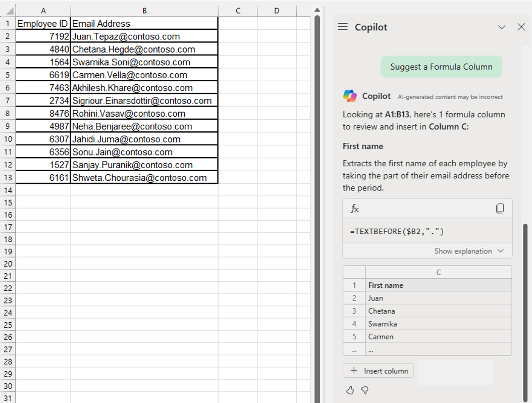Click the =TEXTBEFORE($B2,".") formula text

pyautogui.click(x=397, y=231)
